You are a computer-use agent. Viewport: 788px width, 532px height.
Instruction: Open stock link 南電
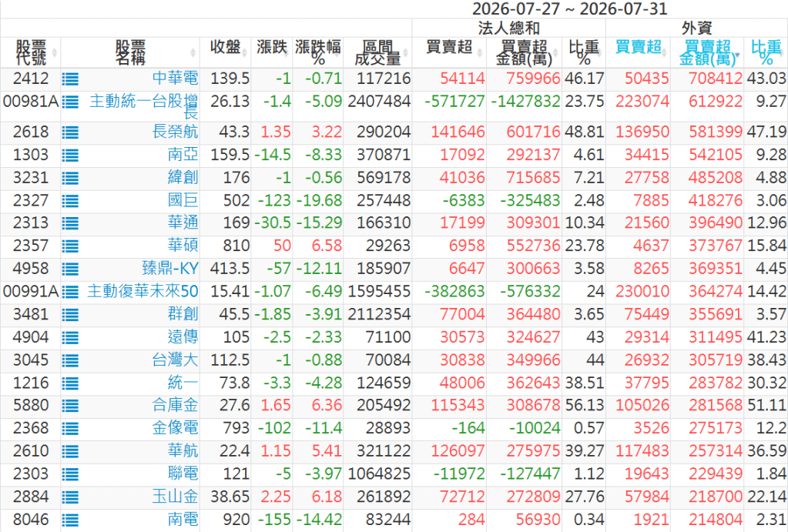183,520
